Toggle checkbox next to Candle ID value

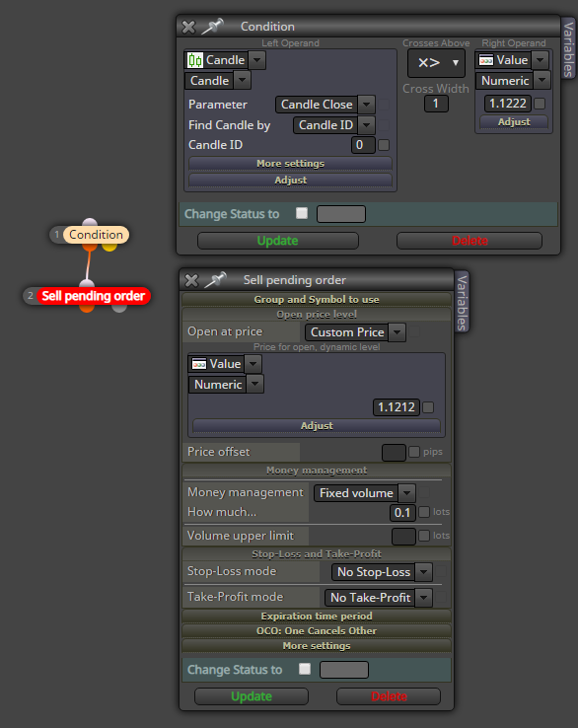pos(384,145)
